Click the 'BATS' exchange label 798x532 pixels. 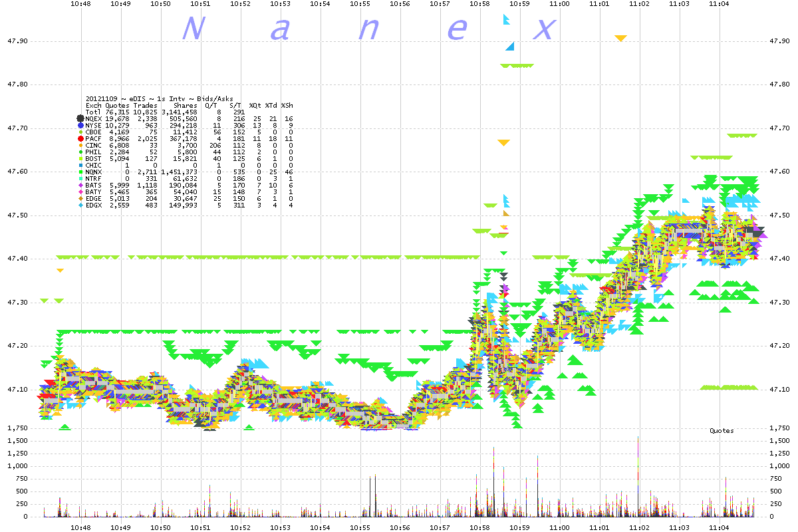pyautogui.click(x=94, y=185)
